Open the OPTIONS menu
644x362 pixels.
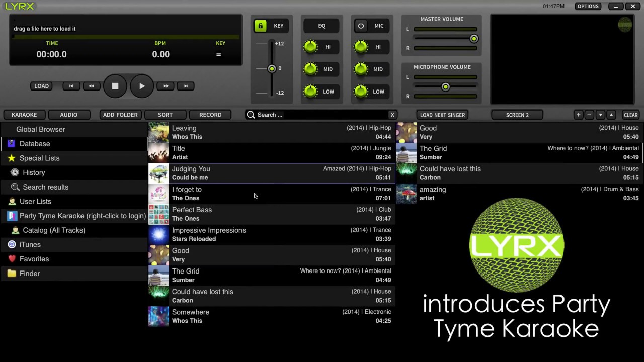(x=588, y=6)
